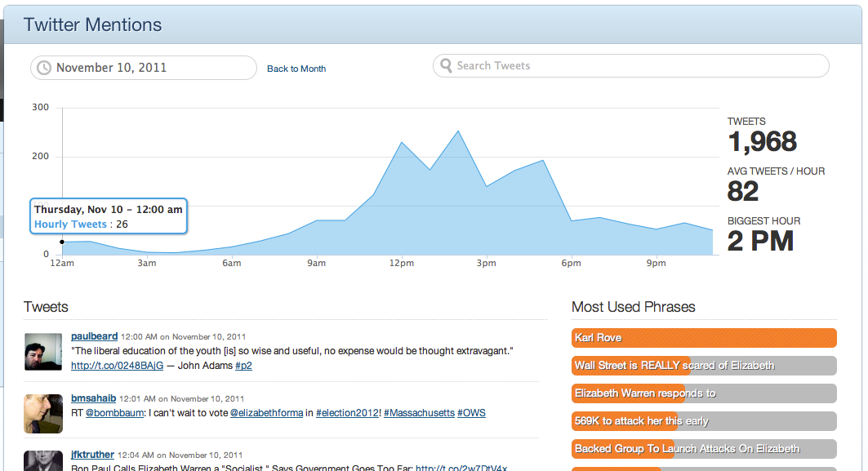This screenshot has height=471, width=868.
Task: Open bmsahaib's profile picture
Action: pos(43,413)
